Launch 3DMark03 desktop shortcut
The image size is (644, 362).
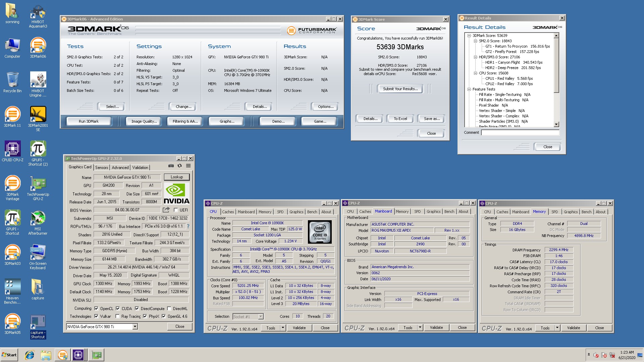[12, 255]
